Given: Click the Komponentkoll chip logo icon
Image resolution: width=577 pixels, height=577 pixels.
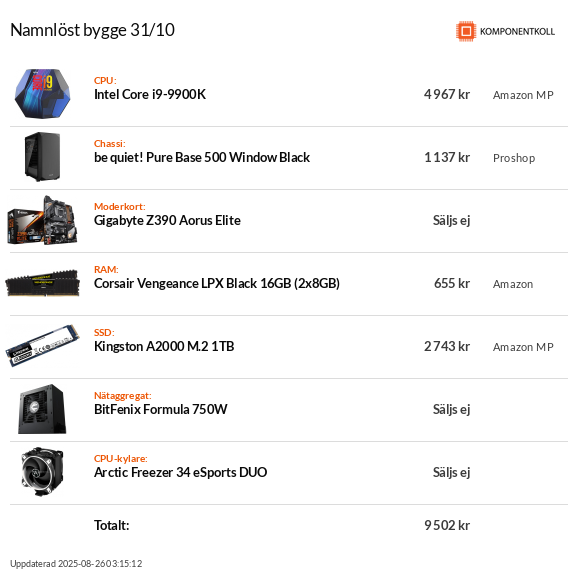Looking at the screenshot, I should click(x=466, y=31).
